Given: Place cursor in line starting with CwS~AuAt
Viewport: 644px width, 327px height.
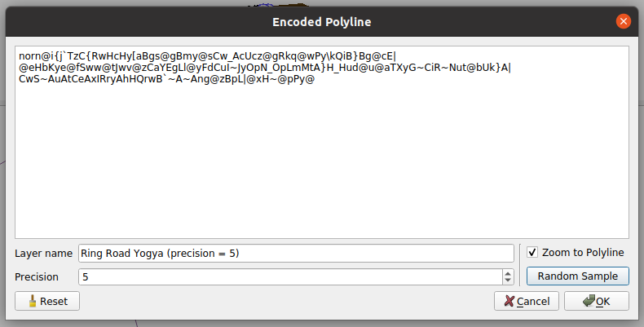Looking at the screenshot, I should [166, 79].
